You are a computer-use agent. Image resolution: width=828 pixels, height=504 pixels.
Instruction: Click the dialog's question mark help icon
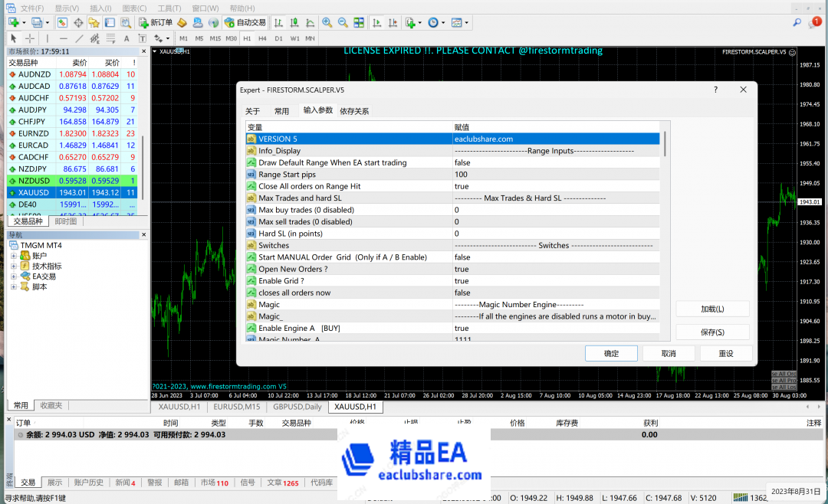point(716,90)
